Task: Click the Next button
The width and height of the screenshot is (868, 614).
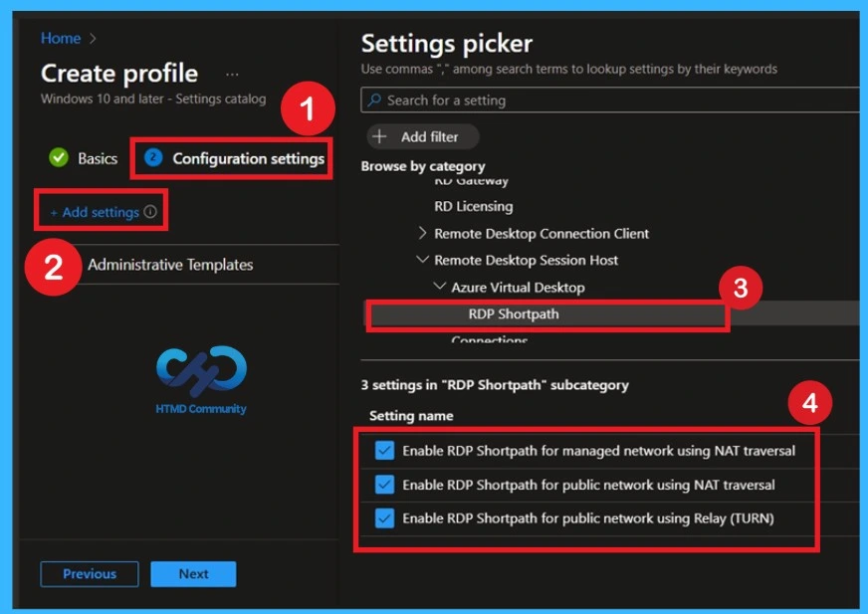Action: (x=193, y=573)
